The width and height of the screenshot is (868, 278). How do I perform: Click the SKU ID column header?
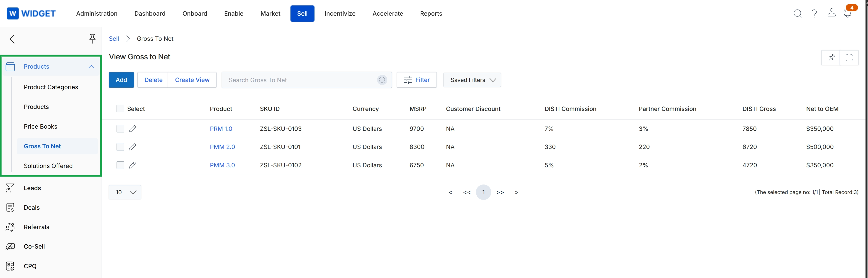pyautogui.click(x=270, y=109)
